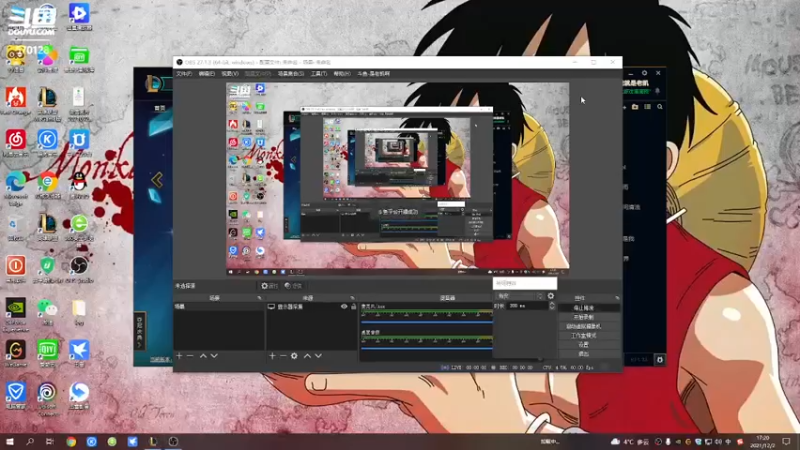Move the source up in the list

(307, 356)
